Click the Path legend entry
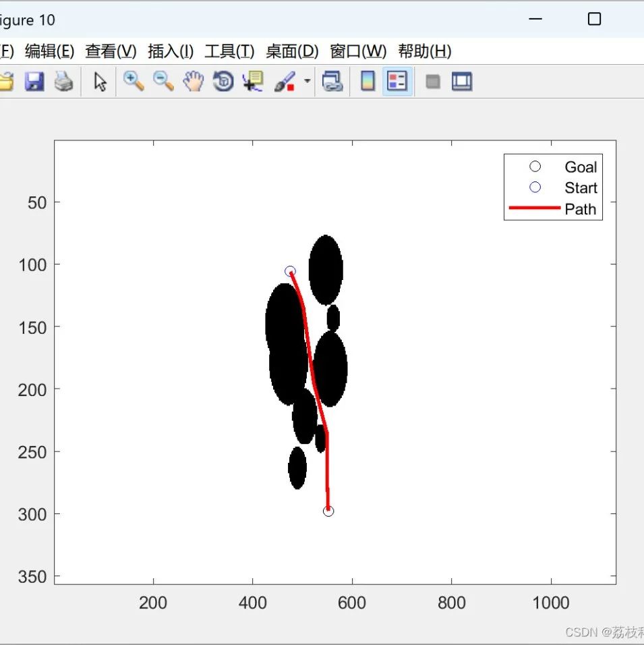Viewport: 644px width, 645px height. 553,208
